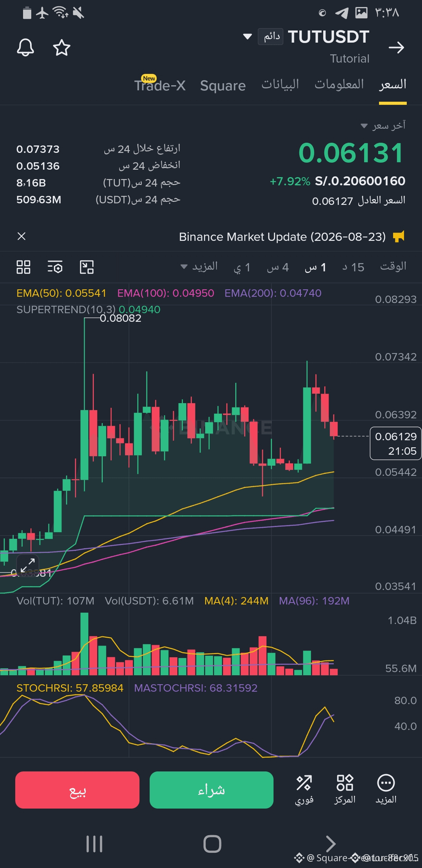Open the Square tab
This screenshot has height=868, width=422.
pyautogui.click(x=223, y=86)
